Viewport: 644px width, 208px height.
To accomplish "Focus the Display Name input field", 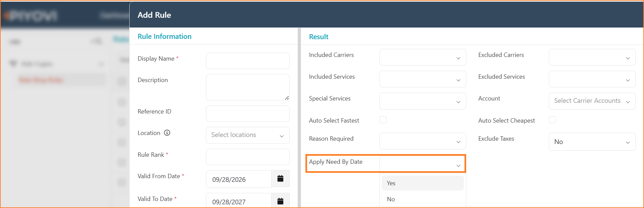I will pos(247,61).
